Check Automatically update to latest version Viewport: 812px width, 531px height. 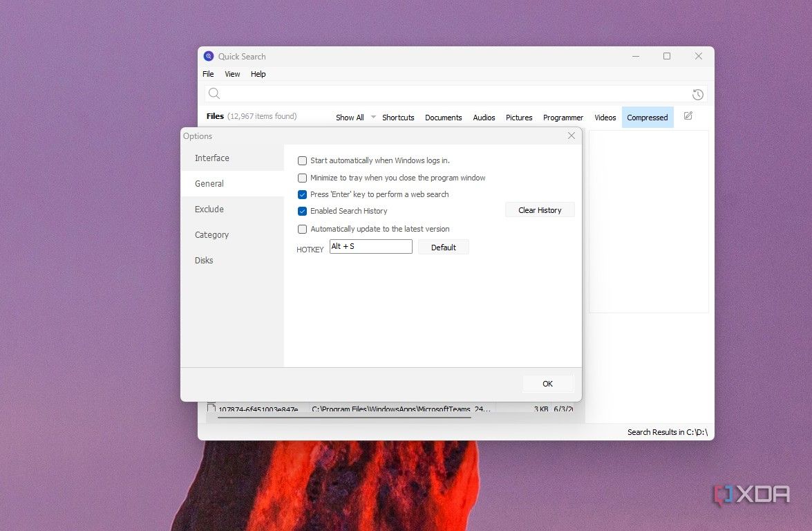coord(303,229)
